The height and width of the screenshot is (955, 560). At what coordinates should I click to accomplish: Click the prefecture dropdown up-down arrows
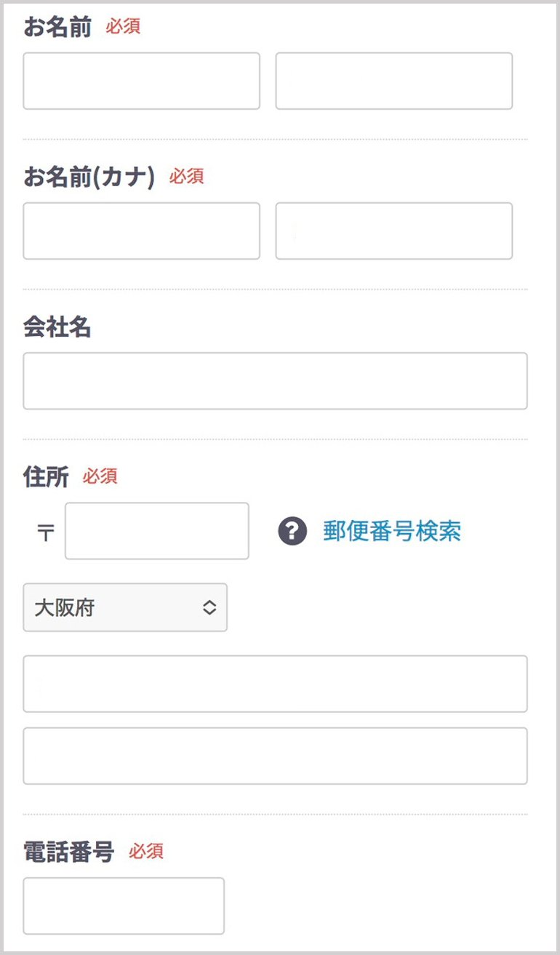pyautogui.click(x=209, y=607)
